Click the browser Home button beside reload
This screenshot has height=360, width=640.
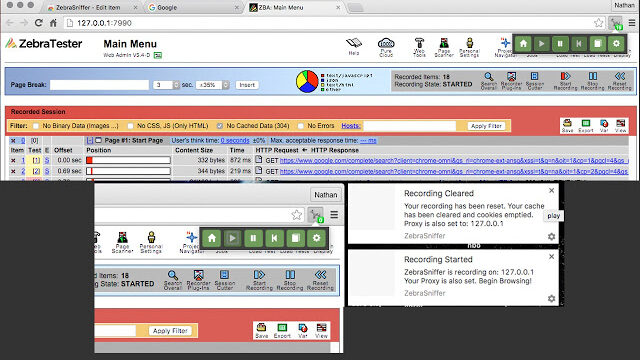click(x=53, y=23)
